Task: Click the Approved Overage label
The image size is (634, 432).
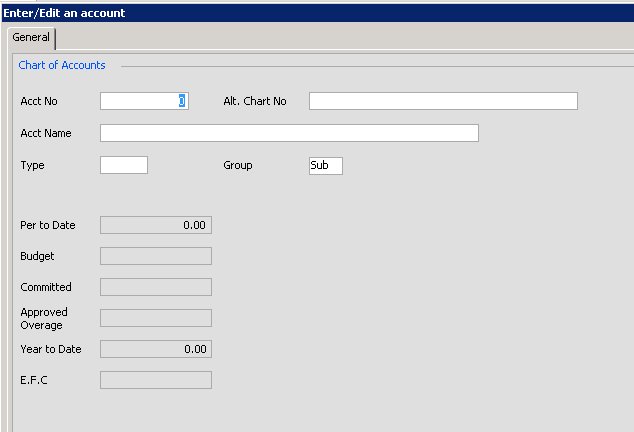Action: click(44, 319)
